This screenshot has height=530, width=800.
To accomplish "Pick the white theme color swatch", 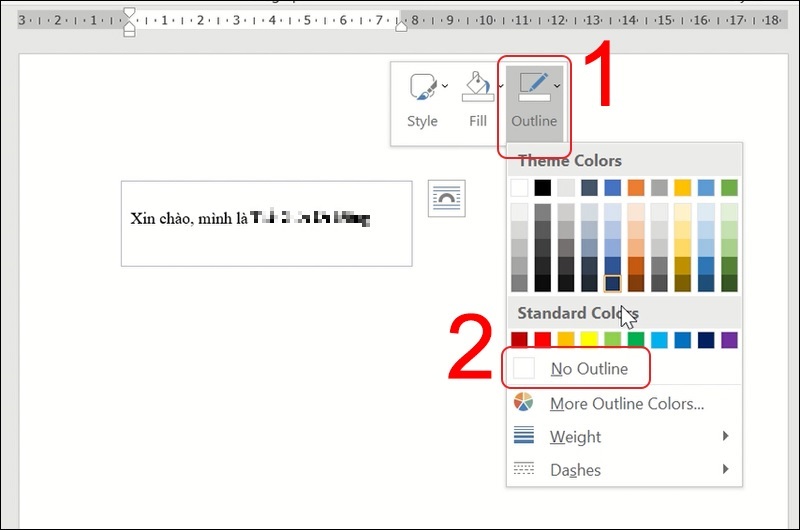I will 519,187.
